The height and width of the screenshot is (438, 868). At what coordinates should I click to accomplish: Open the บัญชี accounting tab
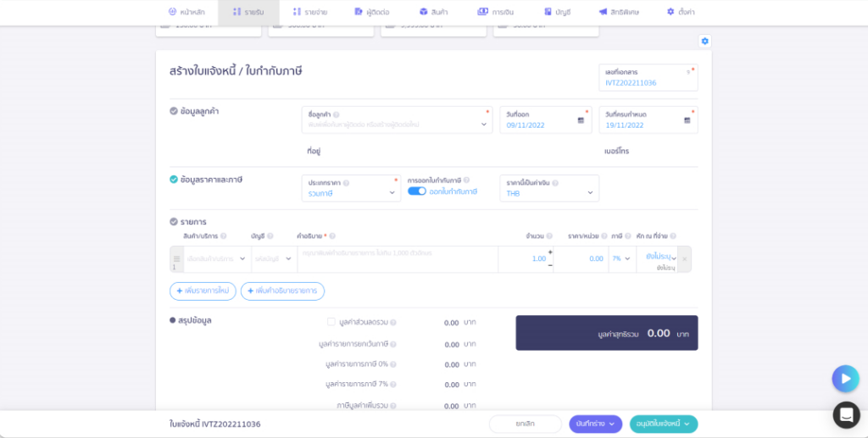(558, 12)
